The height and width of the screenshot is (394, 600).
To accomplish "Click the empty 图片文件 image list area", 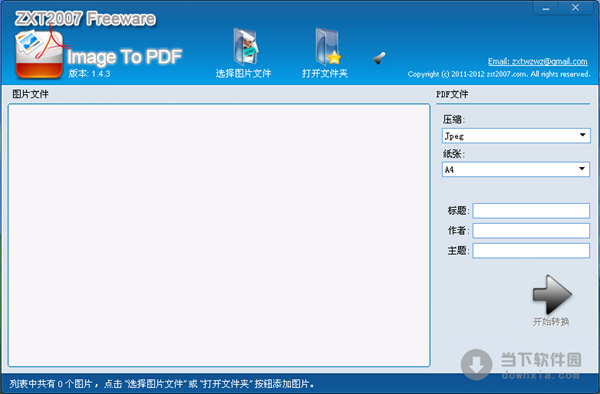I will tap(219, 235).
